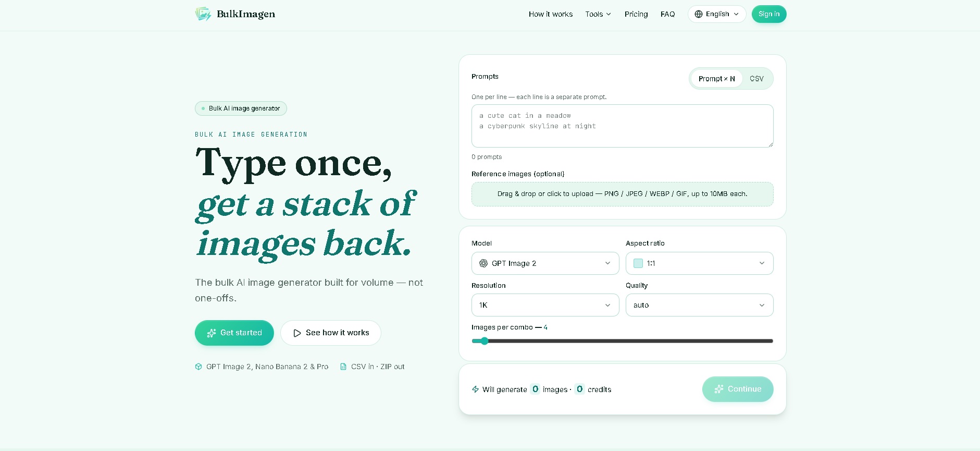Open the FAQ link
The width and height of the screenshot is (980, 451).
coord(667,14)
